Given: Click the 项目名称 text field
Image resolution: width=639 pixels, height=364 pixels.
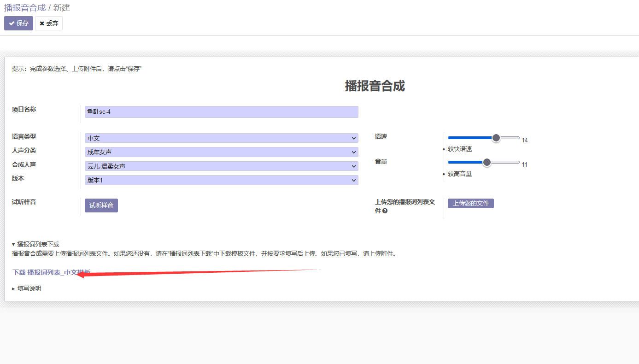Looking at the screenshot, I should click(x=221, y=112).
